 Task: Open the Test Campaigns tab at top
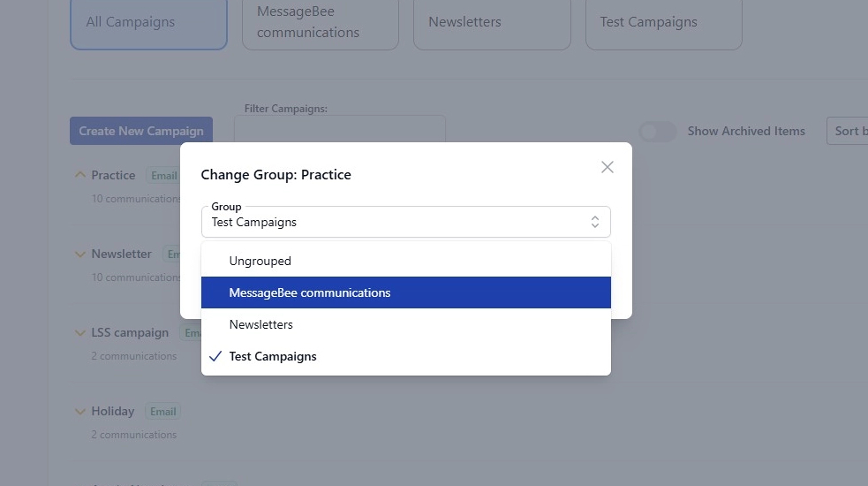663,22
